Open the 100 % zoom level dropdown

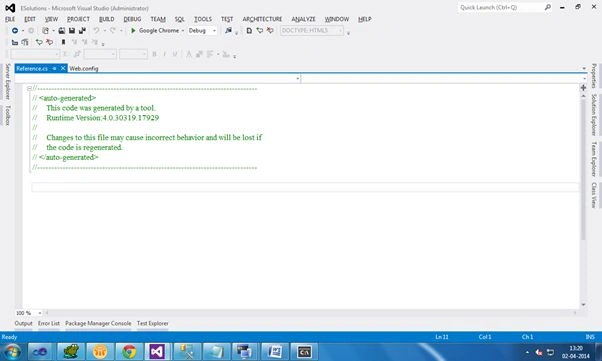pos(40,313)
